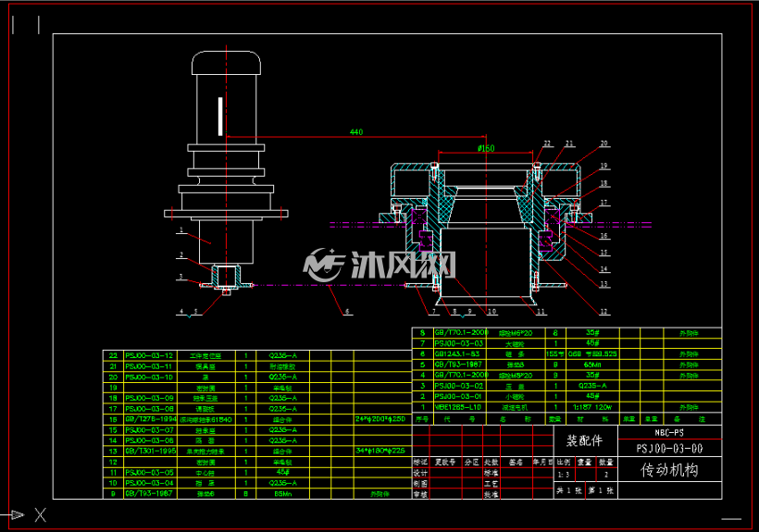Image resolution: width=759 pixels, height=532 pixels.
Task: Click the 重量 label in title block
Action: [585, 463]
